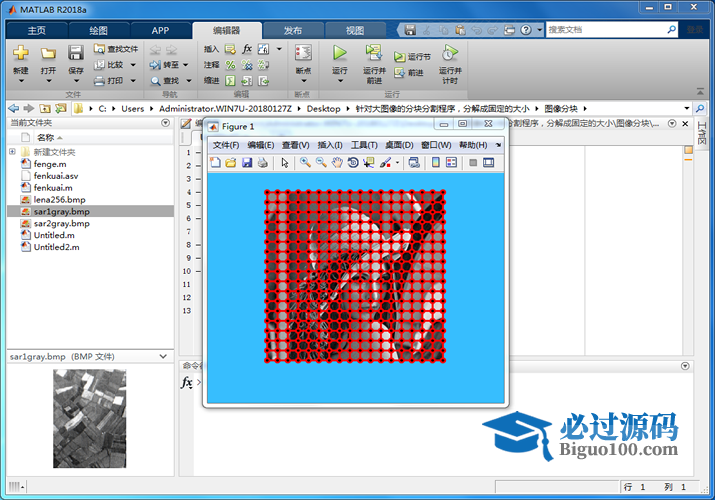
Task: Click the Desktop segment in the path
Action: point(323,108)
